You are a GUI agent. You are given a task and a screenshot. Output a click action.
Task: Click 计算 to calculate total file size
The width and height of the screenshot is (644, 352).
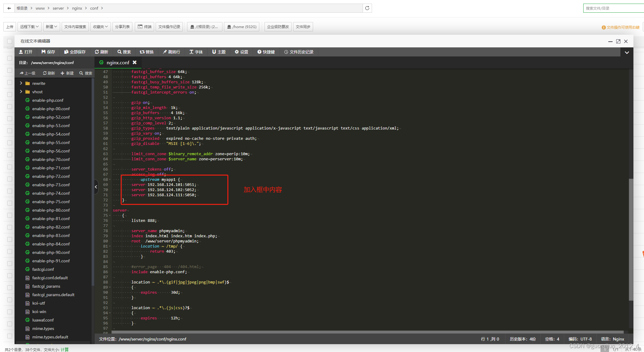click(x=65, y=349)
